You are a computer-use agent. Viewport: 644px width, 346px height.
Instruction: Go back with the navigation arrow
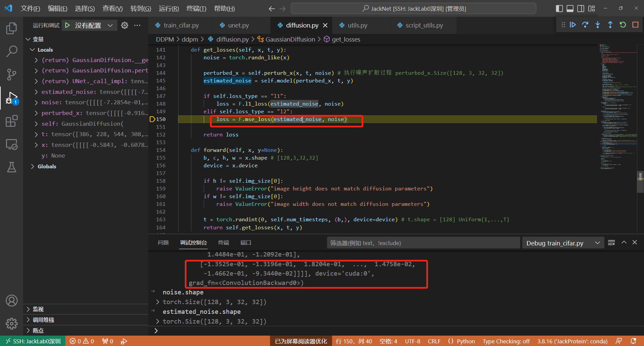pos(272,9)
